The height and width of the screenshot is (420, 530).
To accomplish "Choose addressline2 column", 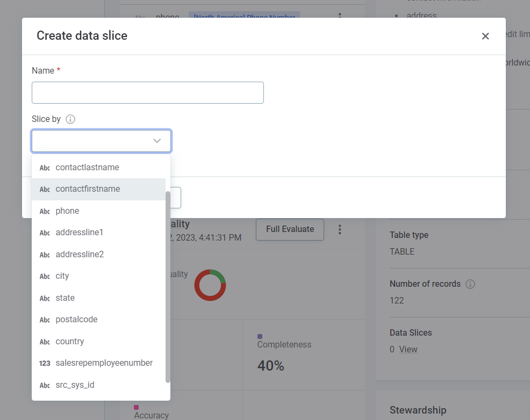I will pyautogui.click(x=80, y=255).
